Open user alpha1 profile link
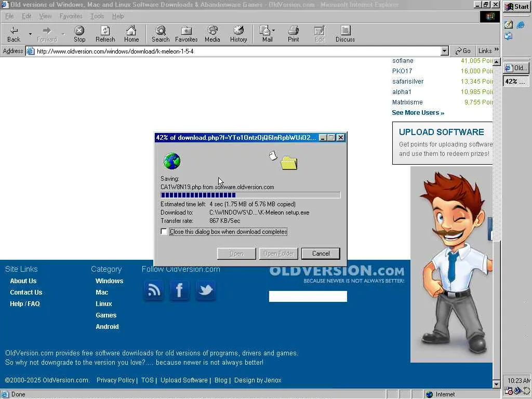Image resolution: width=532 pixels, height=399 pixels. 402,91
